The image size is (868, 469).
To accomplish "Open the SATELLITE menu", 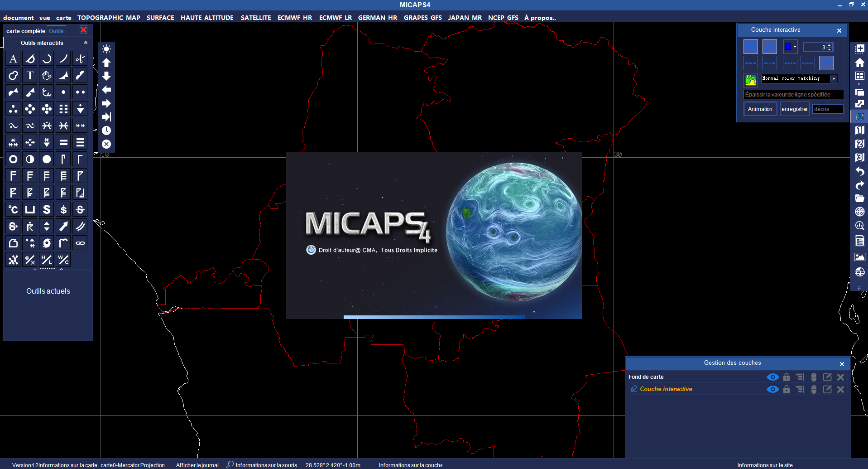I will [x=256, y=18].
